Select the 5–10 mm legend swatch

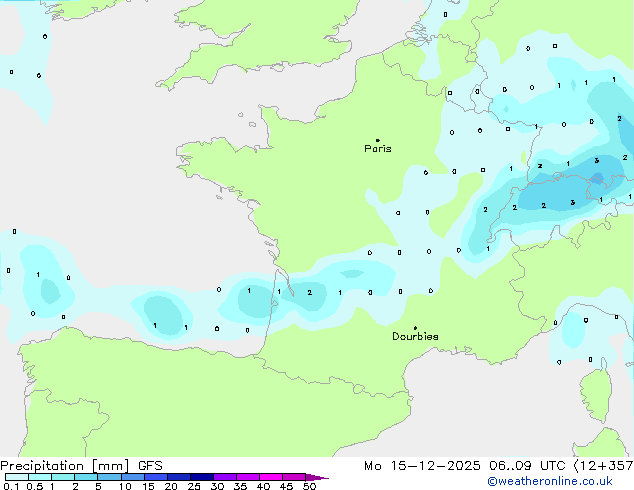(109, 477)
